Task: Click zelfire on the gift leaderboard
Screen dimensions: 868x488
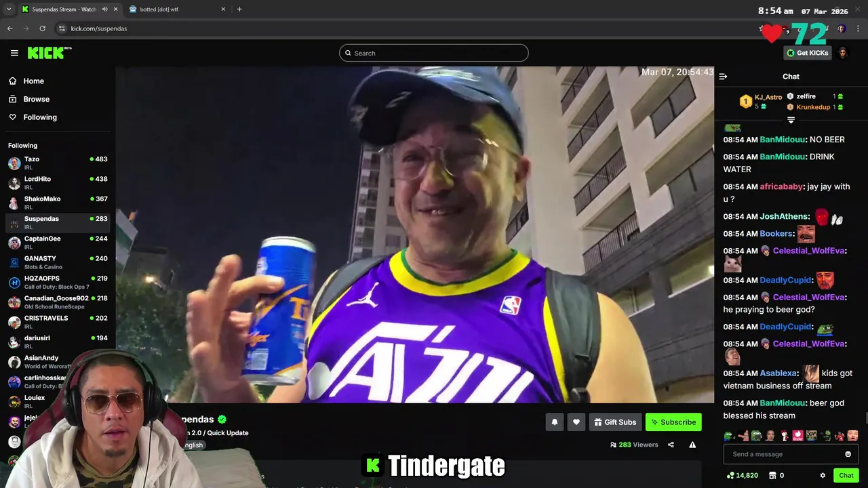Action: tap(806, 96)
